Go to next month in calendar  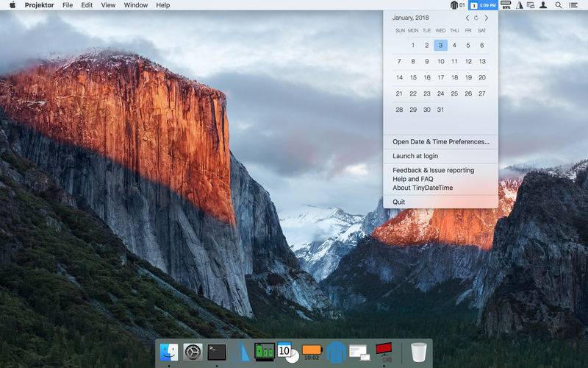click(x=487, y=18)
